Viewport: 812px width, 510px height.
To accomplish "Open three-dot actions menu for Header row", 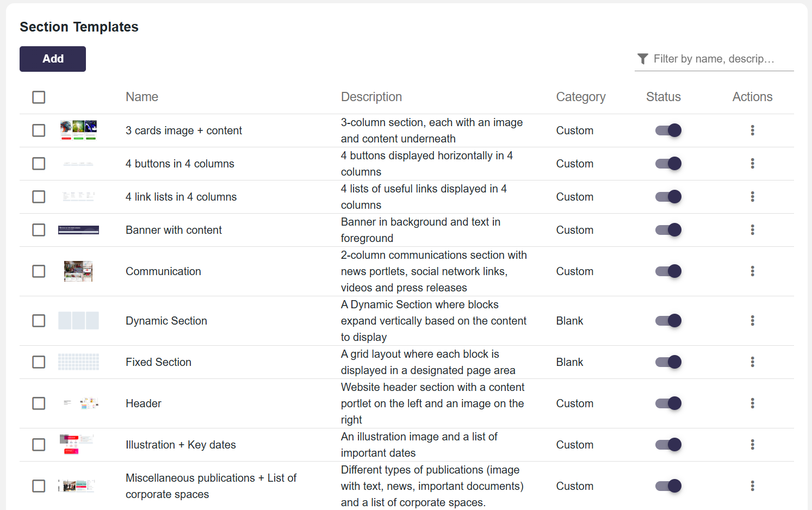I will point(752,403).
